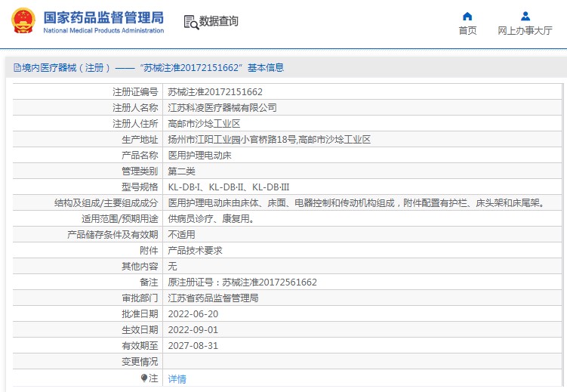
Task: Click the 注册人名称 label
Action: [135, 108]
